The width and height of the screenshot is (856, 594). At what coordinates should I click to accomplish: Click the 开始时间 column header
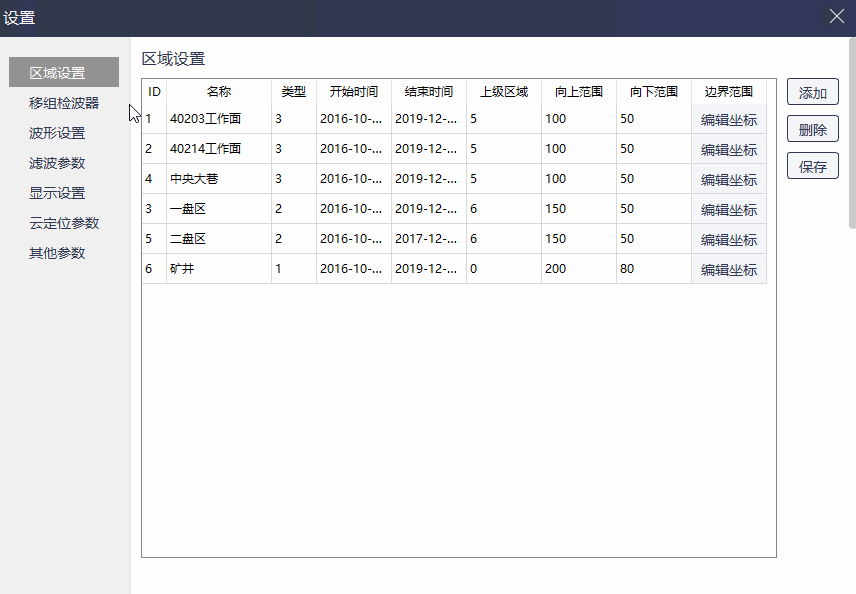[352, 91]
